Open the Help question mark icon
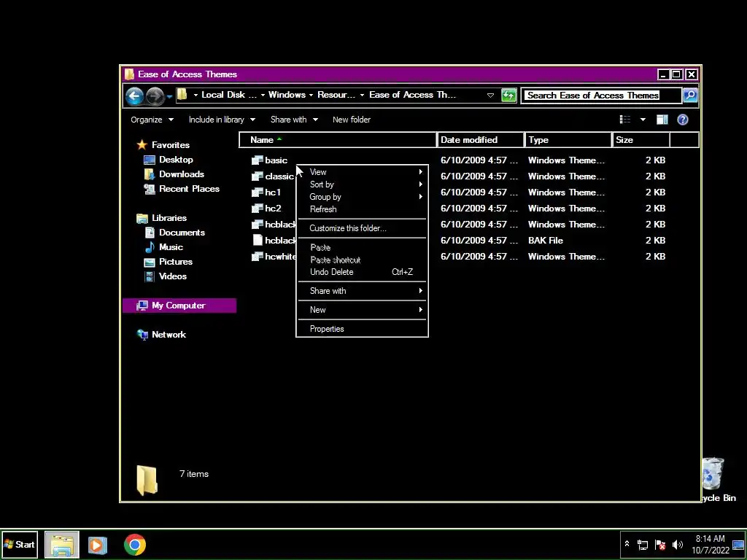 tap(683, 120)
